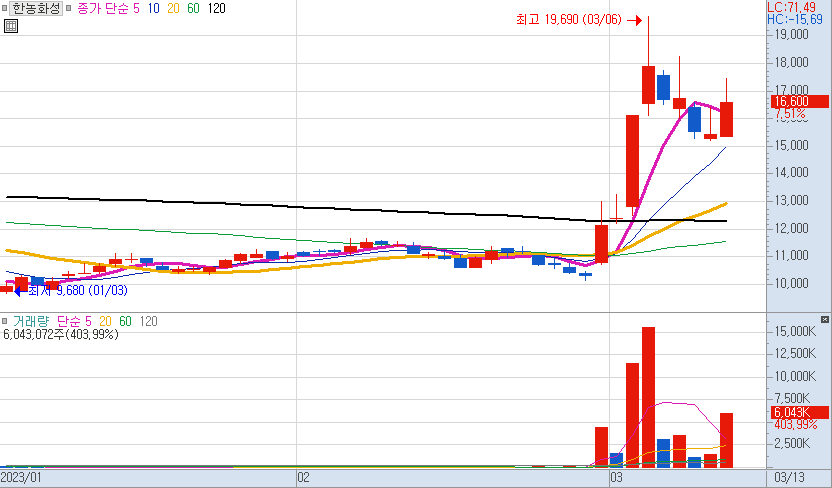The width and height of the screenshot is (832, 488).
Task: Click the blue 10 moving average label
Action: point(154,8)
